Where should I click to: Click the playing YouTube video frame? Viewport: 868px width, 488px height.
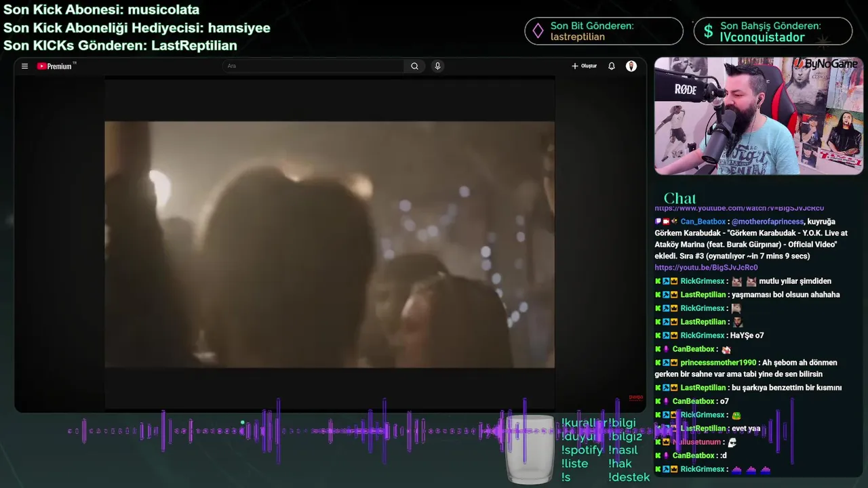click(x=330, y=245)
